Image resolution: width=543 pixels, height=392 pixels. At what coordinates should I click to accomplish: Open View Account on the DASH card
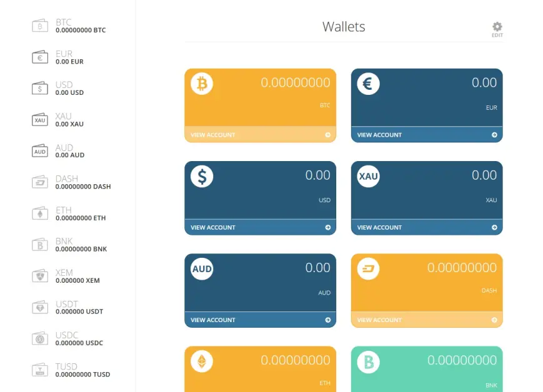pyautogui.click(x=427, y=320)
